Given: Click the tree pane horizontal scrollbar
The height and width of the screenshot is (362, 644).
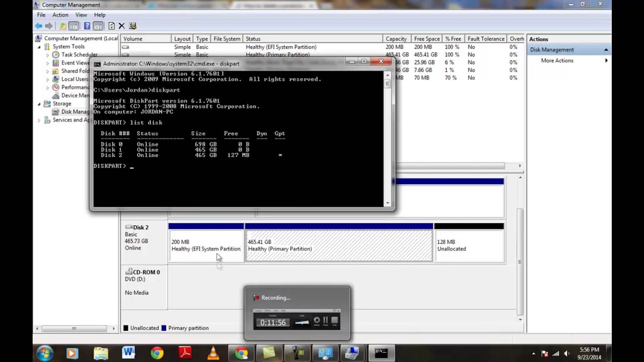Looking at the screenshot, I should pyautogui.click(x=74, y=328).
